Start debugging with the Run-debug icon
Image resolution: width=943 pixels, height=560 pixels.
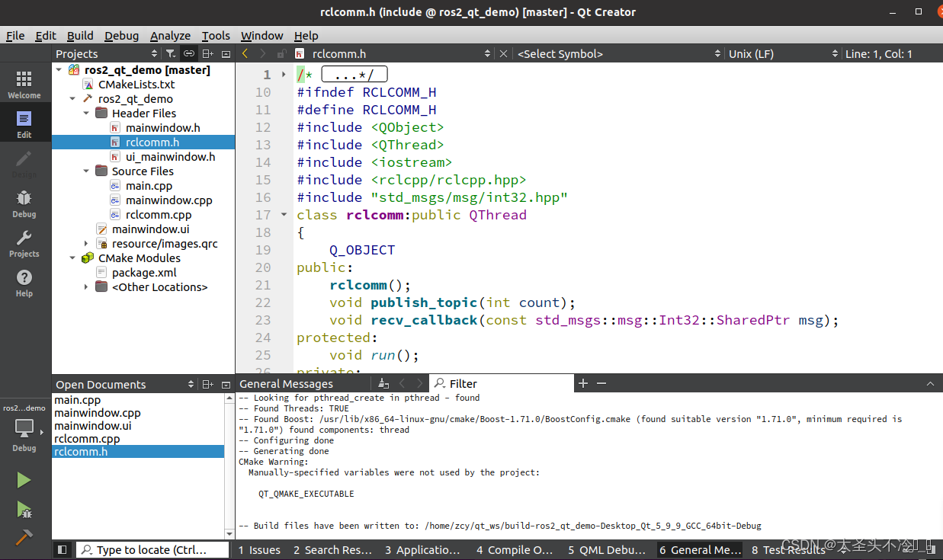24,509
